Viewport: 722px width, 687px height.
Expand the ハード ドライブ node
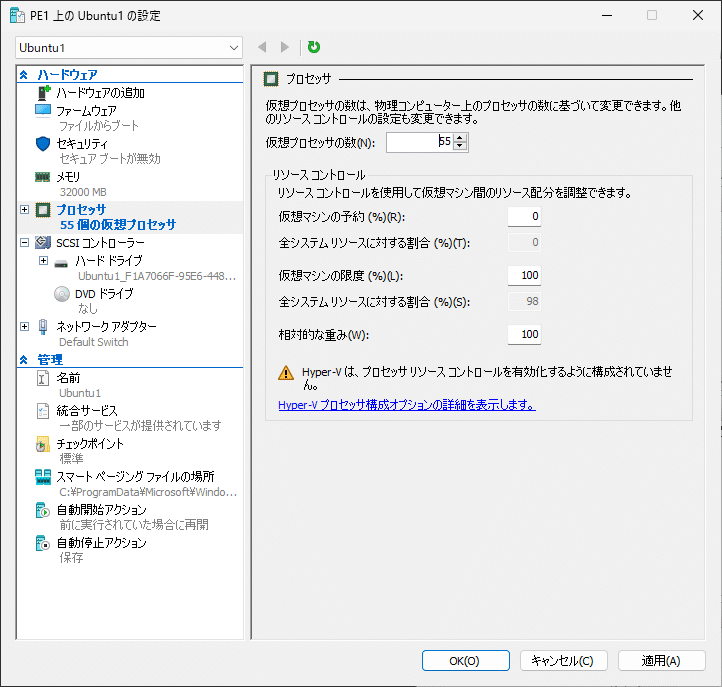coord(43,261)
